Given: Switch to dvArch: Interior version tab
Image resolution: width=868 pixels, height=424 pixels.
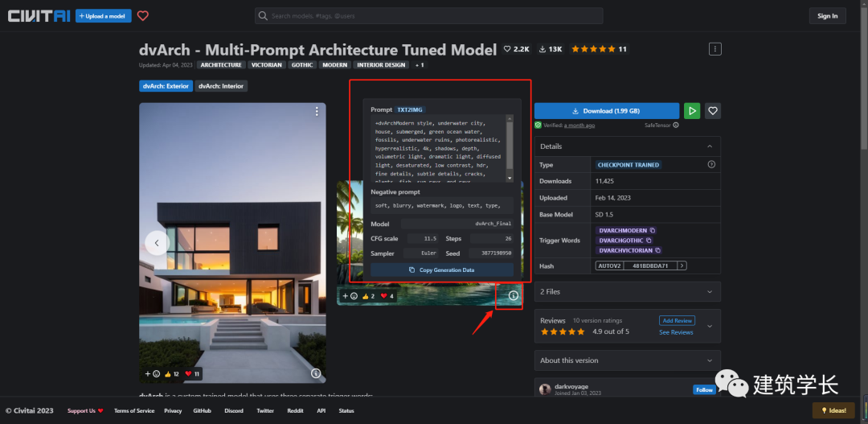Looking at the screenshot, I should click(x=221, y=86).
